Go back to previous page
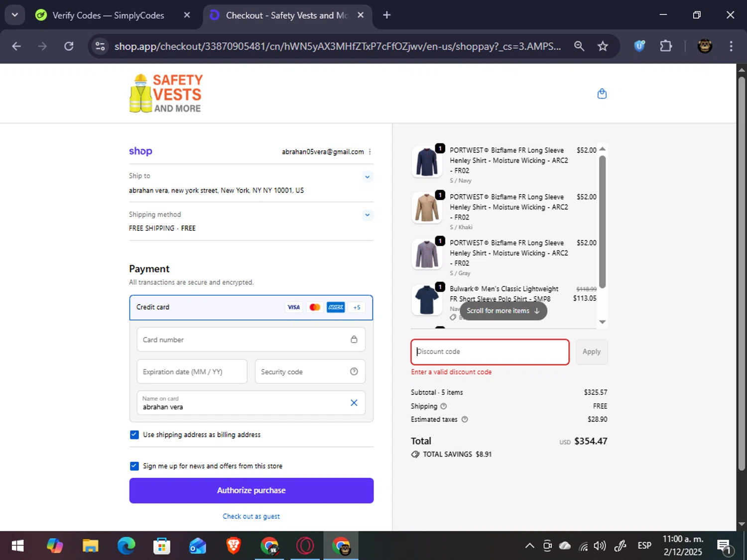 tap(16, 46)
